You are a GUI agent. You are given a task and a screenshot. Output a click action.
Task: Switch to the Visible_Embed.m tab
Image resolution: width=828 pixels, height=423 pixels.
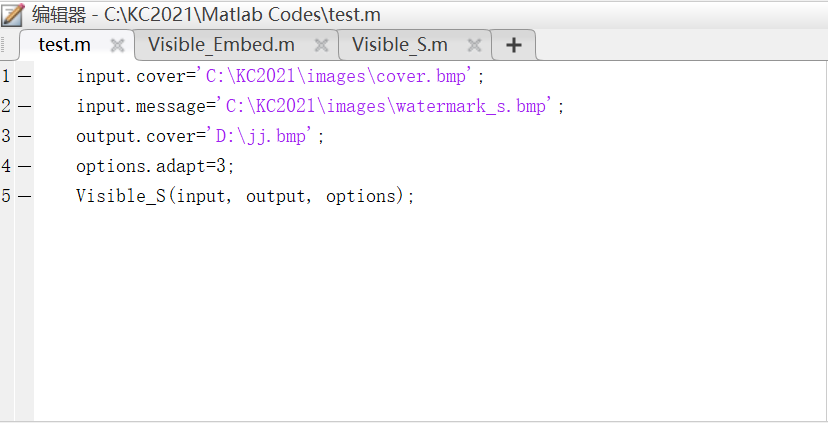click(221, 45)
